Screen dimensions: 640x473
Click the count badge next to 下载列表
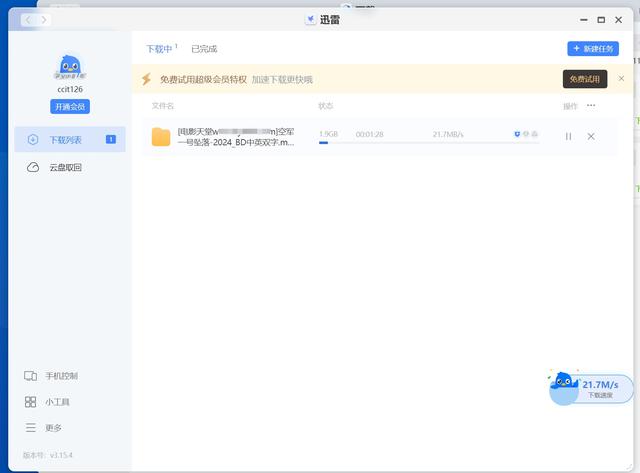111,140
